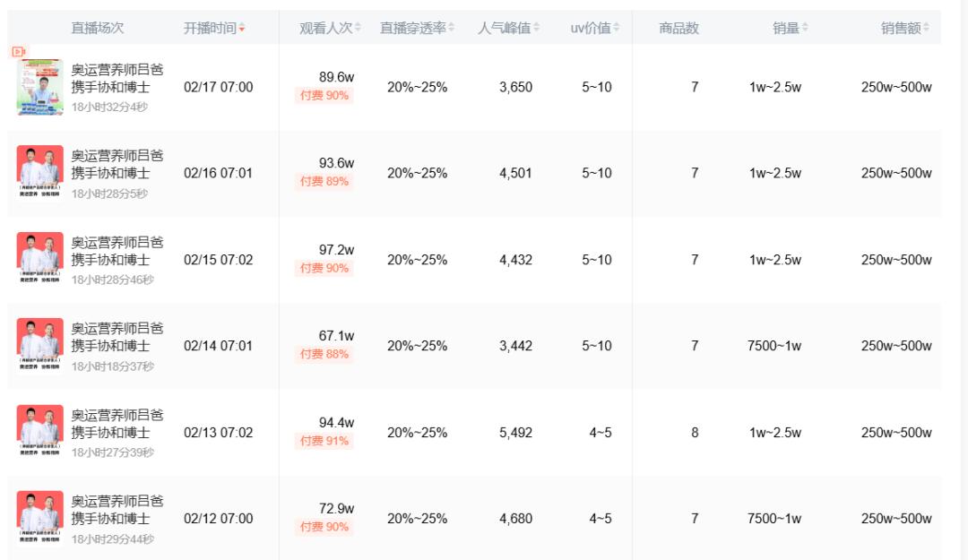Viewport: 968px width, 560px height.
Task: Open the 02/16 07:01 livestream cover image
Action: 40,173
